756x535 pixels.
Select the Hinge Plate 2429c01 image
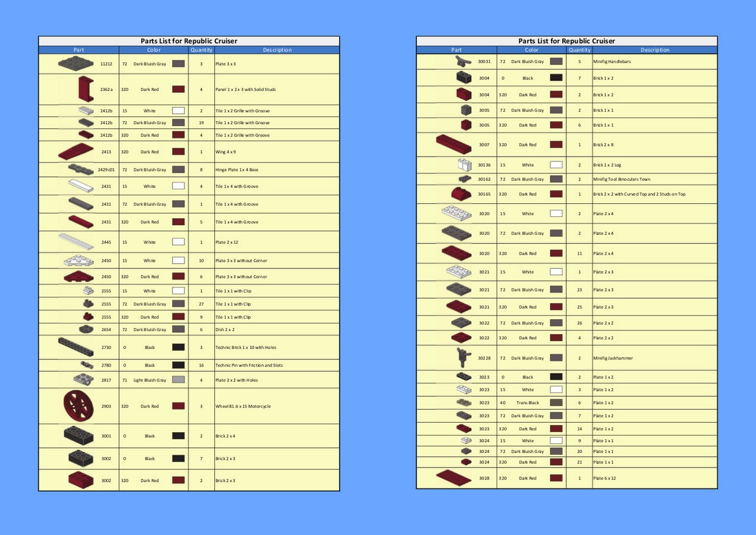point(81,170)
